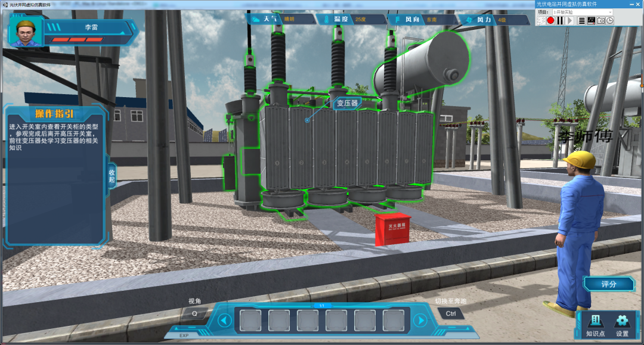Click the 操作指引 panel header
Viewport: 644px width, 345px height.
coord(54,114)
